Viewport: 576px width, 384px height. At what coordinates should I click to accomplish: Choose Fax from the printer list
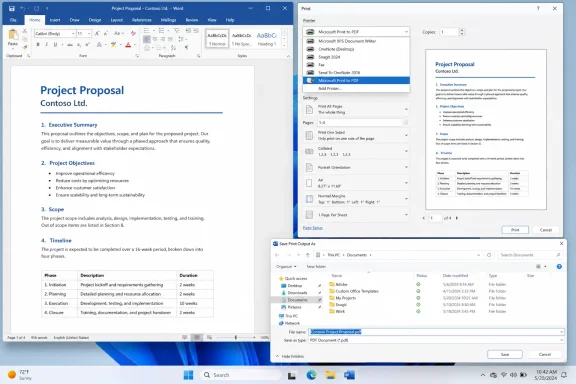click(356, 65)
